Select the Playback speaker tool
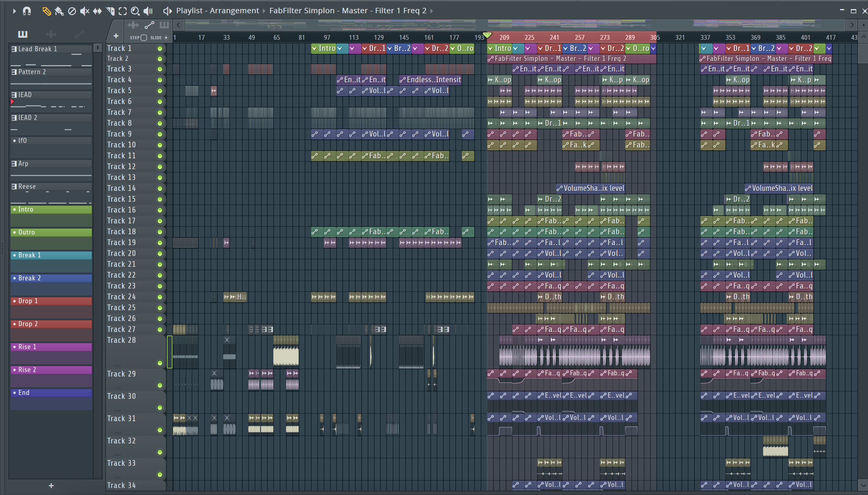Image resolution: width=868 pixels, height=495 pixels. click(148, 11)
